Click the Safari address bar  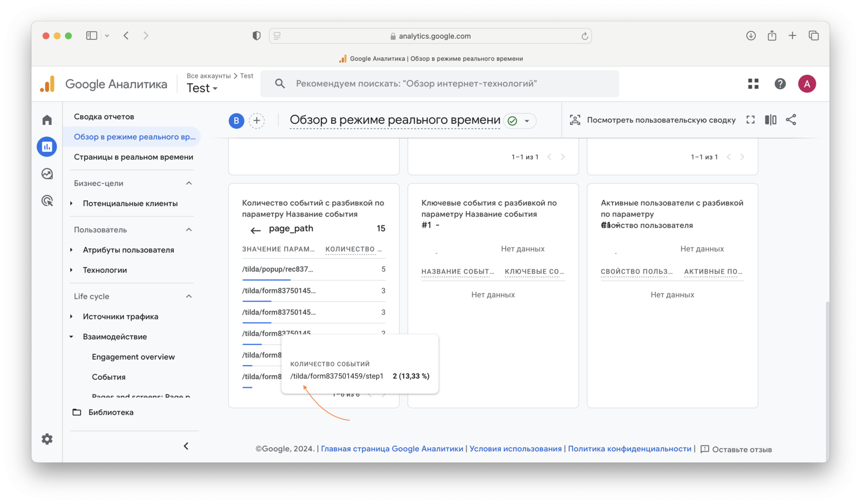point(430,36)
